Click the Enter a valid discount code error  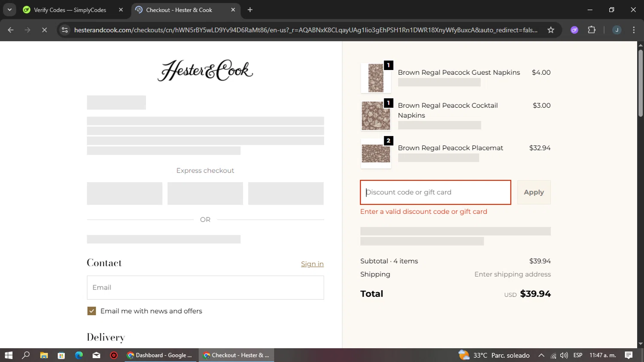pyautogui.click(x=424, y=211)
